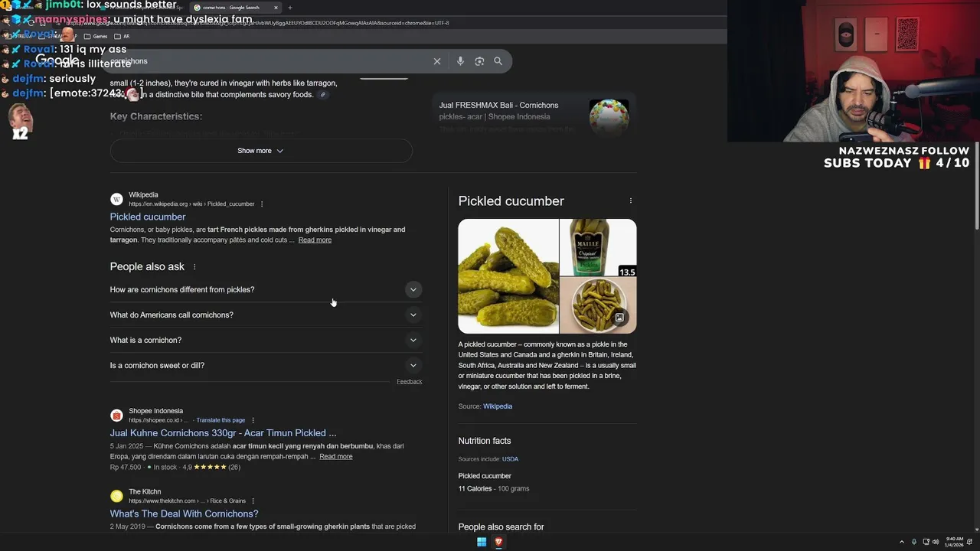The image size is (980, 551).
Task: Click the Google logo
Action: (x=57, y=60)
